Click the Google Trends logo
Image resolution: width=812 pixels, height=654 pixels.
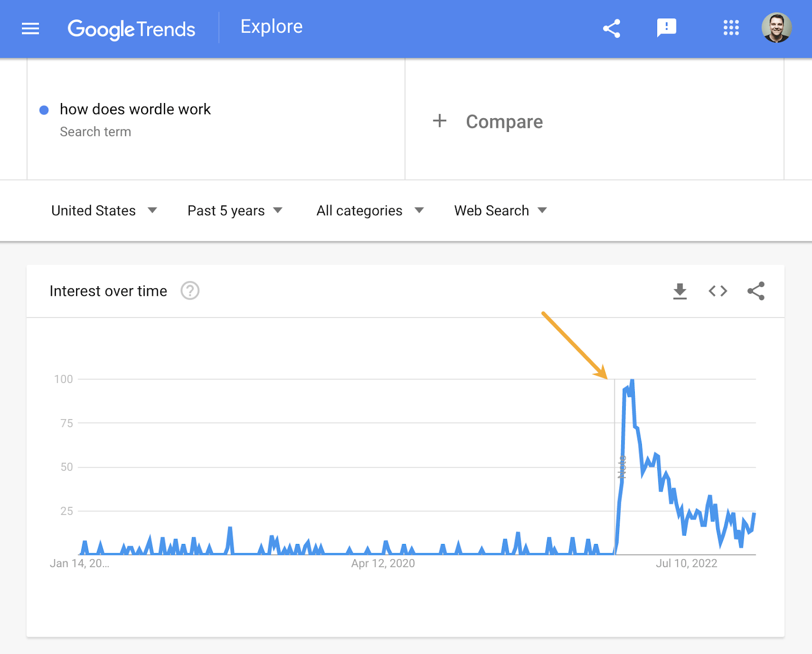(x=131, y=29)
